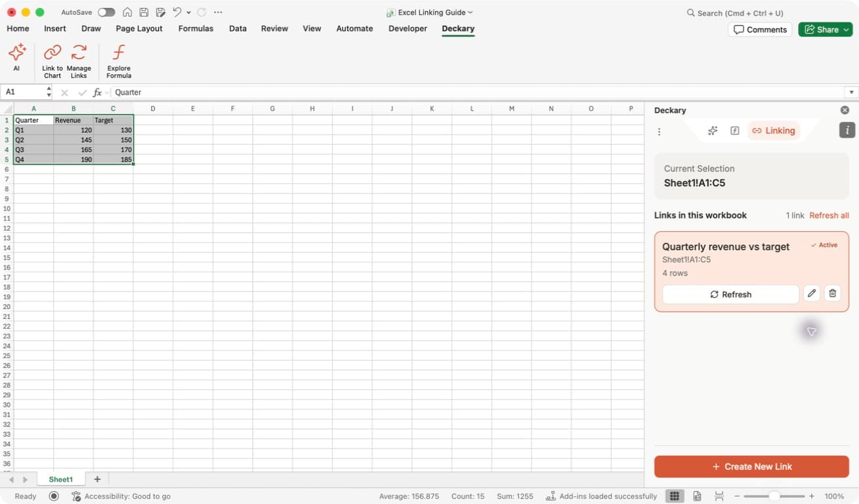This screenshot has height=504, width=859.
Task: Open the formula tab icon in the Deckary pane
Action: point(735,131)
